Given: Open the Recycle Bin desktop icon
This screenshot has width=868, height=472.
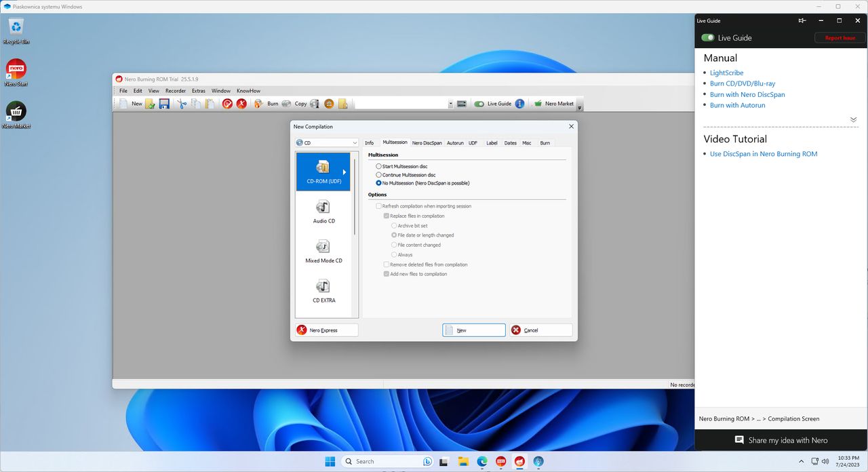Looking at the screenshot, I should 16,32.
